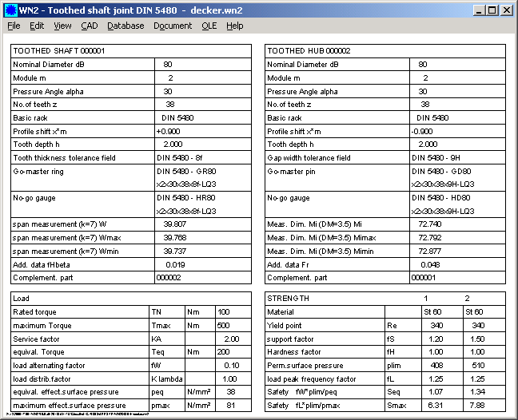Select the Service factor value 2.00

point(231,339)
